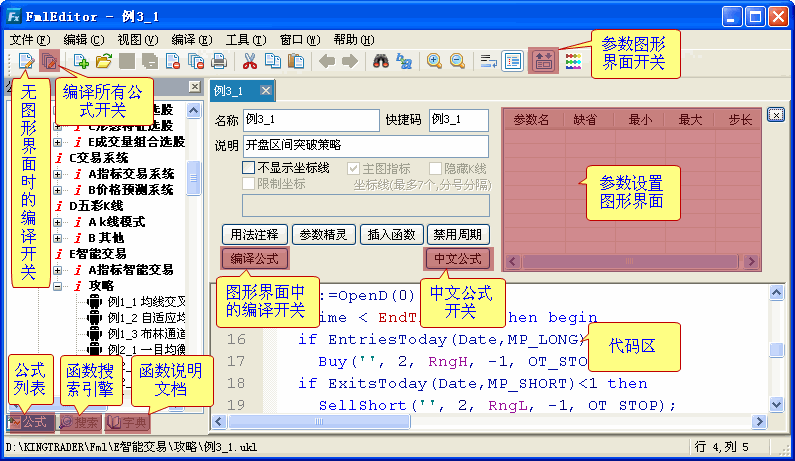Expand the A指标交易系统 tree node
The height and width of the screenshot is (461, 795).
58,173
